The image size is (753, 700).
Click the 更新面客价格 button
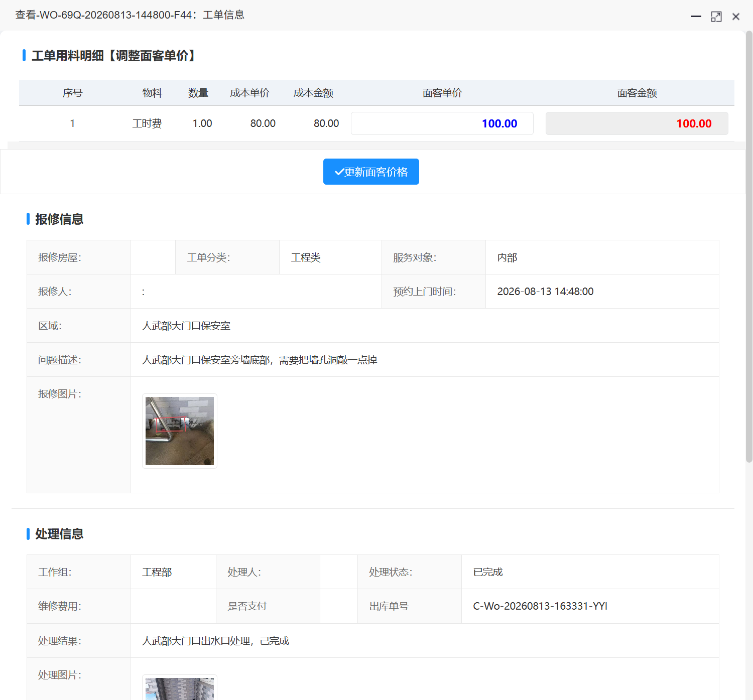pos(371,172)
